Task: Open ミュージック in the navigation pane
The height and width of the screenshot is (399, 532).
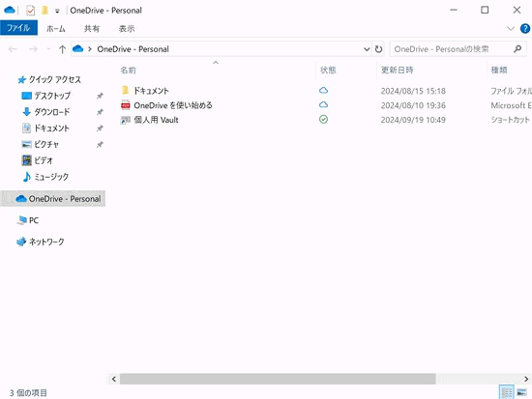Action: point(51,177)
